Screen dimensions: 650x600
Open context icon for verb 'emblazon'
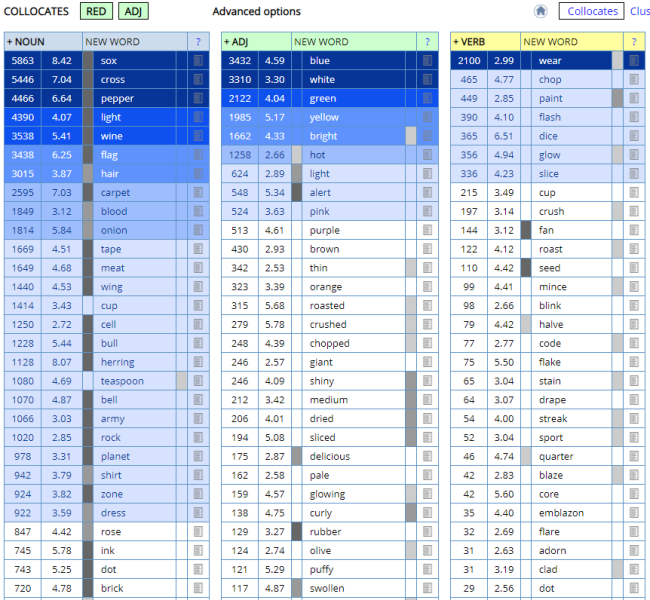634,513
